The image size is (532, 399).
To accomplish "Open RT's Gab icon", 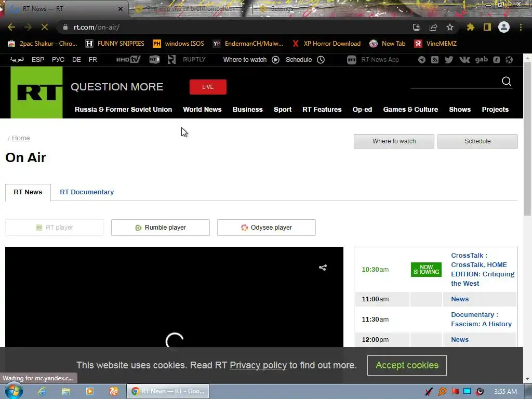I will 482,60.
